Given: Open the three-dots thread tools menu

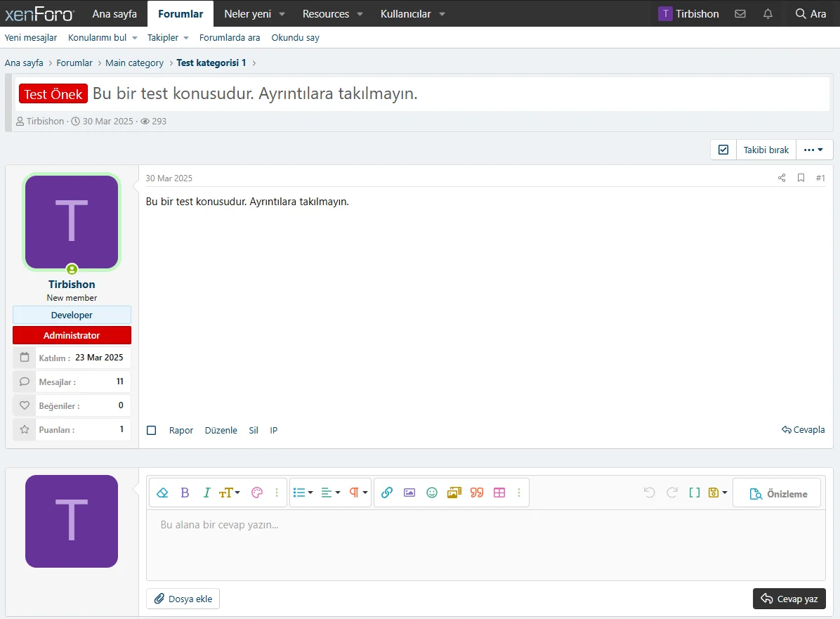Looking at the screenshot, I should point(813,150).
